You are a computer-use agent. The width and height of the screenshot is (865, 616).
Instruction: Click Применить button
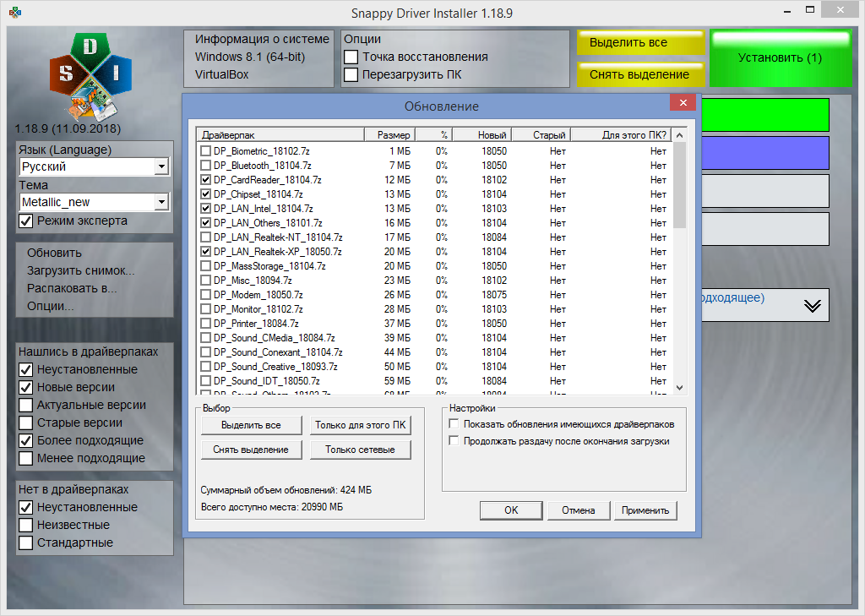coord(645,510)
